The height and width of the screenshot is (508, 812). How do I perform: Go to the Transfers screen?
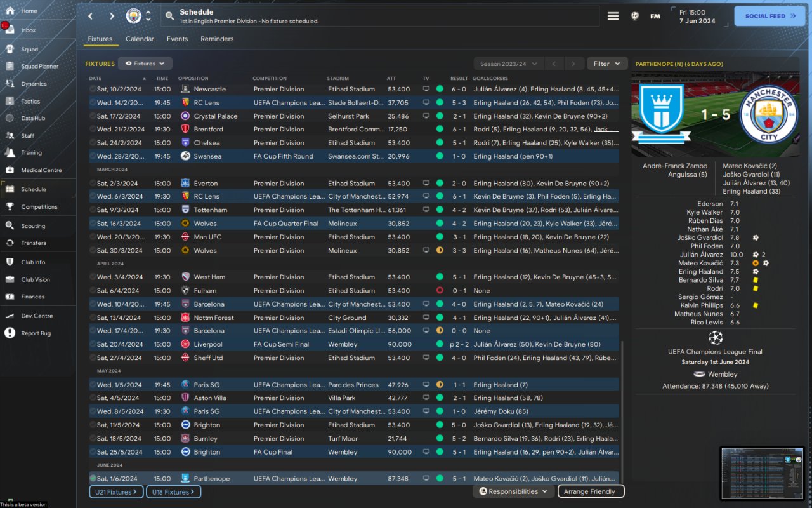(34, 243)
